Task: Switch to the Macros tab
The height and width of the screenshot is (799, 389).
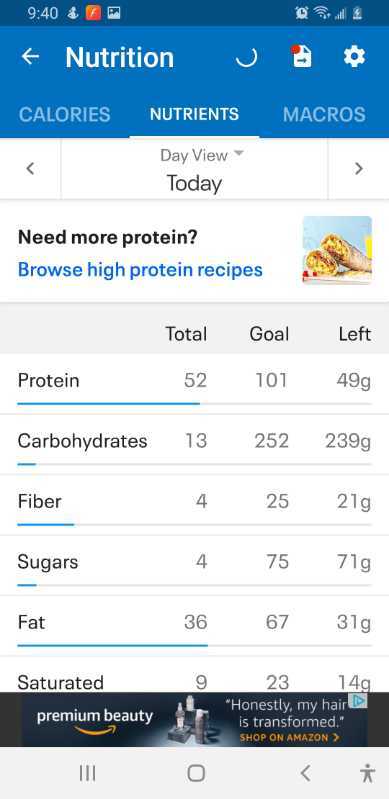Action: coord(324,114)
